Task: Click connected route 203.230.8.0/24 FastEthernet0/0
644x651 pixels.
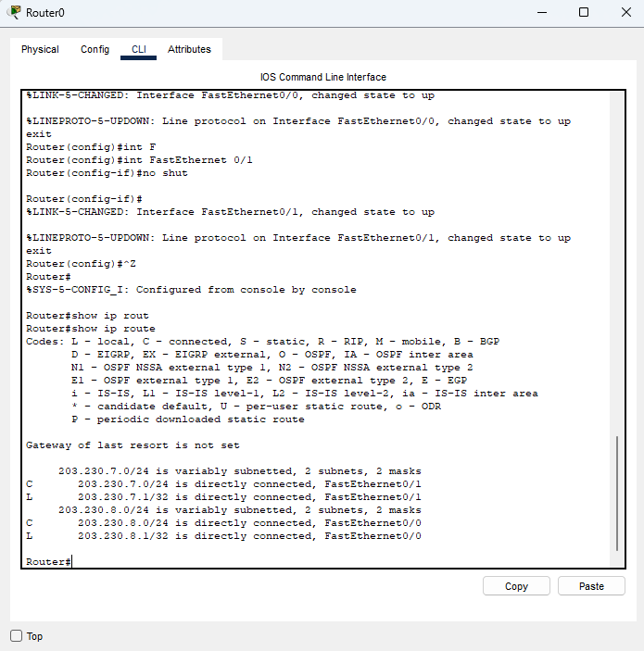Action: pyautogui.click(x=223, y=522)
